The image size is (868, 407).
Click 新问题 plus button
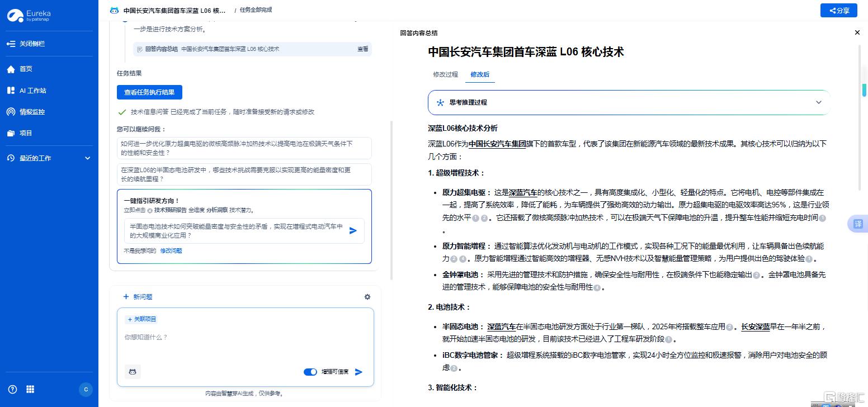point(138,297)
